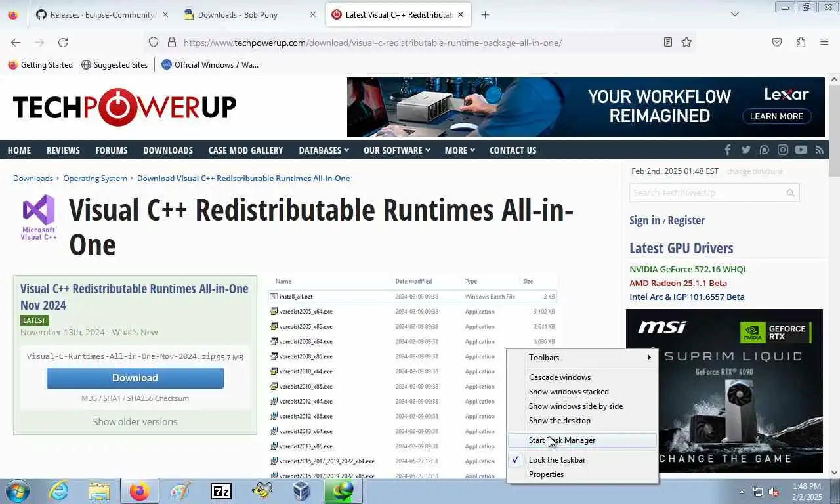Click TechPowerUp RSS feed icon
This screenshot has width=840, height=504.
(x=820, y=150)
